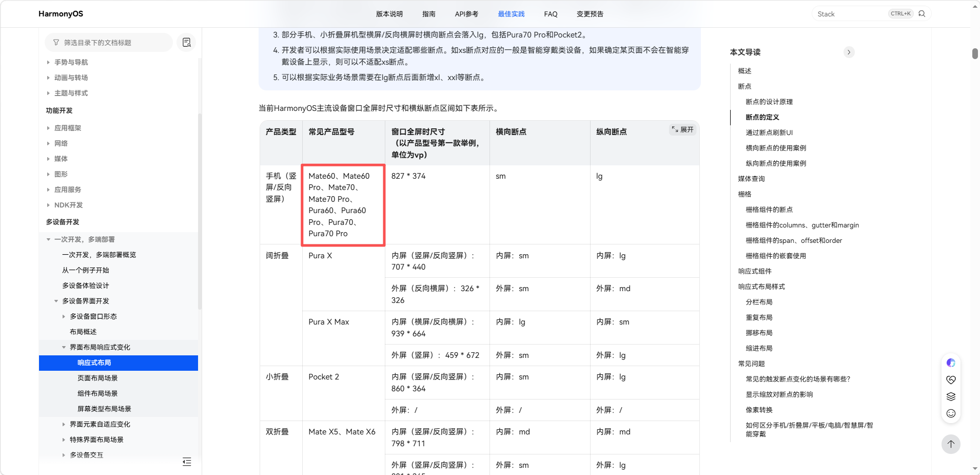Image resolution: width=980 pixels, height=475 pixels.
Task: Click the 827 * 374 table cell
Action: pyautogui.click(x=437, y=204)
